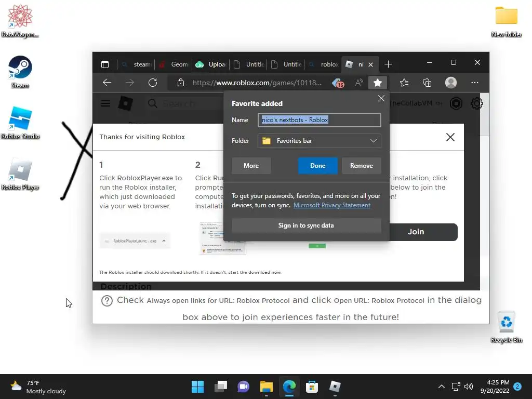Go to the Roblox home logo
Screen dimensions: 532x399
tap(125, 103)
